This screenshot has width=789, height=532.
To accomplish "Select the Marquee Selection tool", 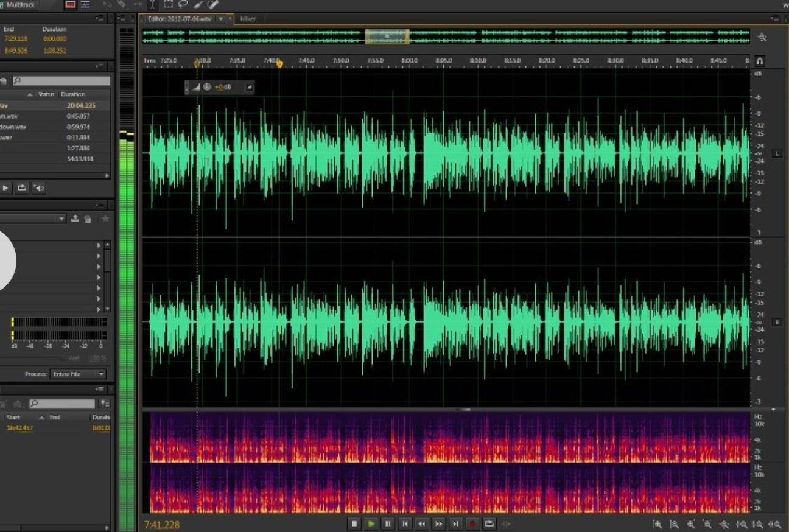I will (x=169, y=4).
